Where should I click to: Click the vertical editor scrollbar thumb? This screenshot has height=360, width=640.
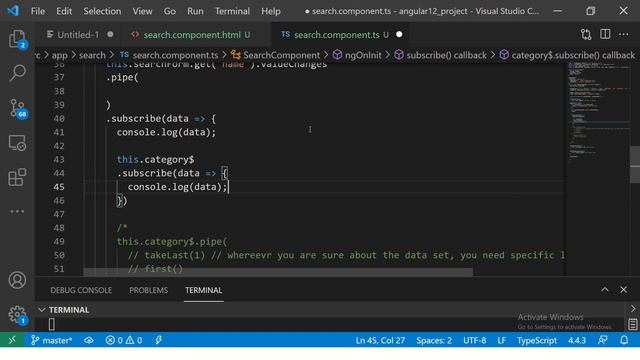[635, 164]
